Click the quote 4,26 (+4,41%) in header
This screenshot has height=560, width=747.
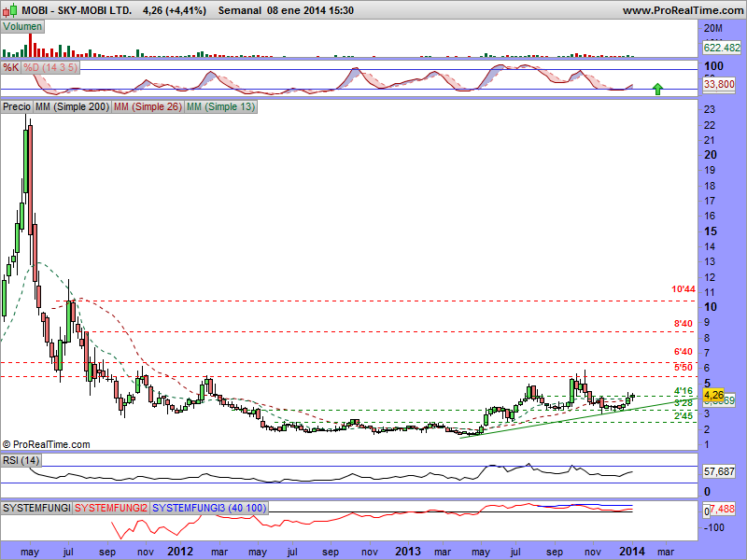pyautogui.click(x=175, y=10)
